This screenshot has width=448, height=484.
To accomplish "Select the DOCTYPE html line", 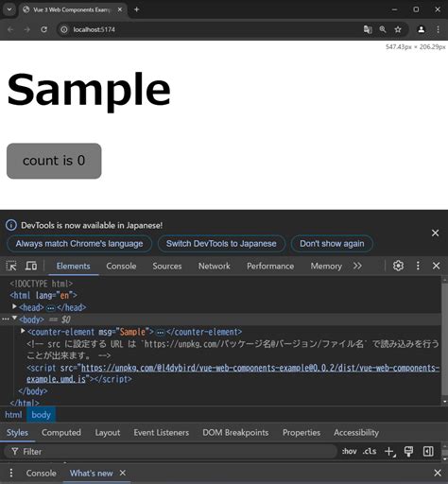I will tap(42, 284).
